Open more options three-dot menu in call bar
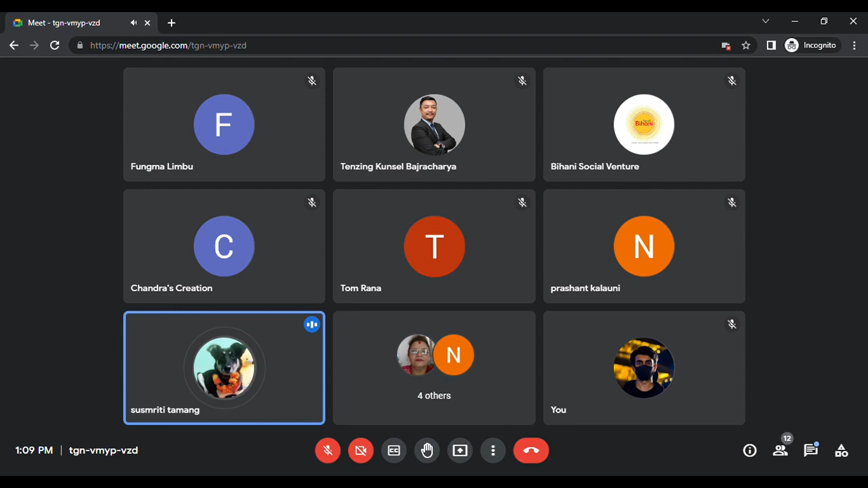The height and width of the screenshot is (488, 868). [x=493, y=451]
